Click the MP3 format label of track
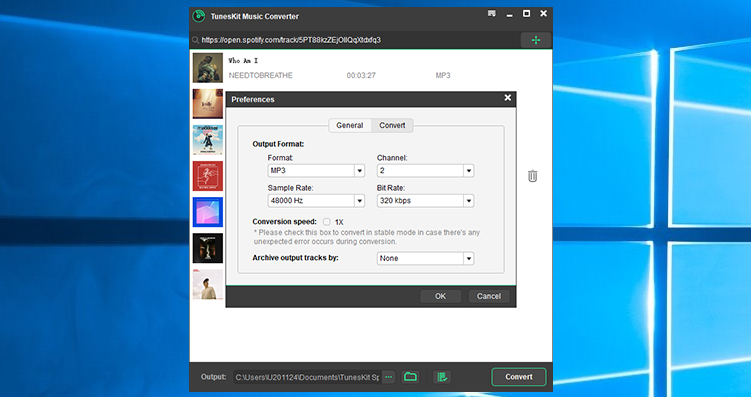 click(x=443, y=76)
